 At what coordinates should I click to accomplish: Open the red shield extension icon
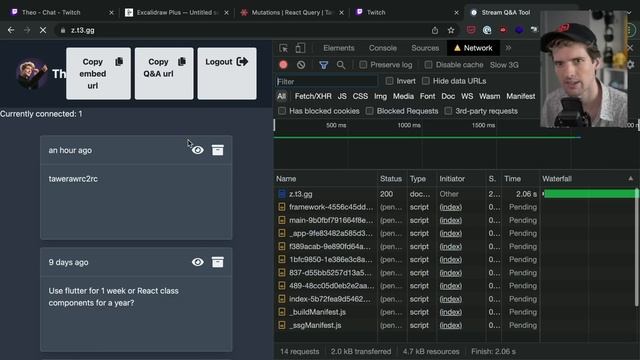point(471,30)
